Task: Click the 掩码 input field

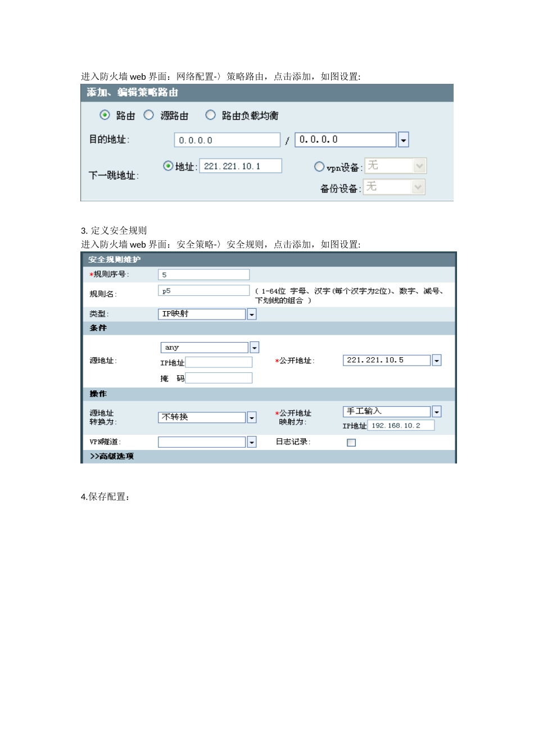Action: coord(219,378)
